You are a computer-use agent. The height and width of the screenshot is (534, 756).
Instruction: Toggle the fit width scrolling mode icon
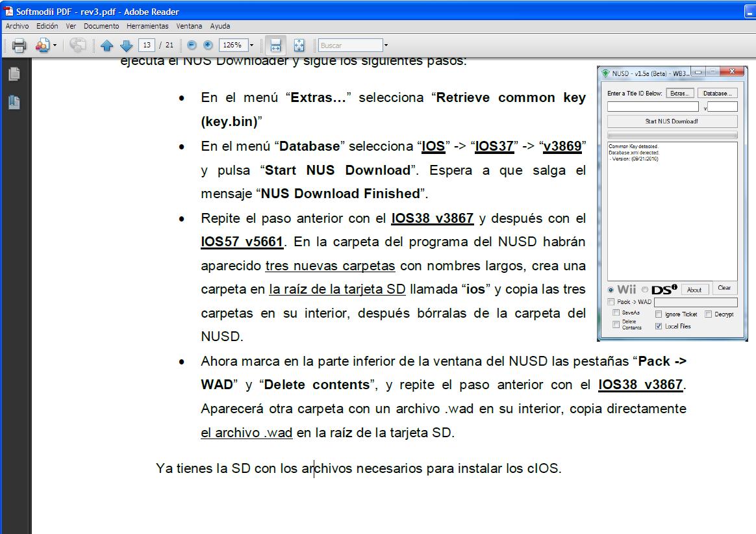pyautogui.click(x=275, y=45)
